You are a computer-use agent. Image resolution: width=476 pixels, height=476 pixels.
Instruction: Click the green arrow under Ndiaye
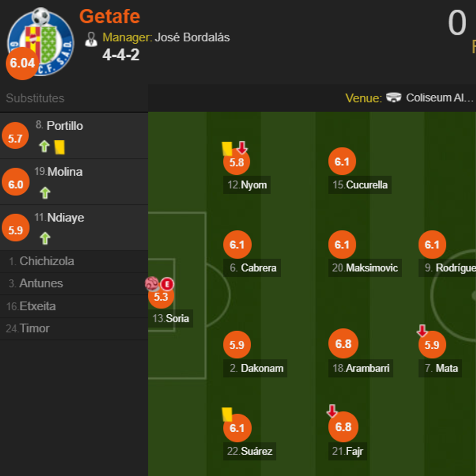(45, 238)
